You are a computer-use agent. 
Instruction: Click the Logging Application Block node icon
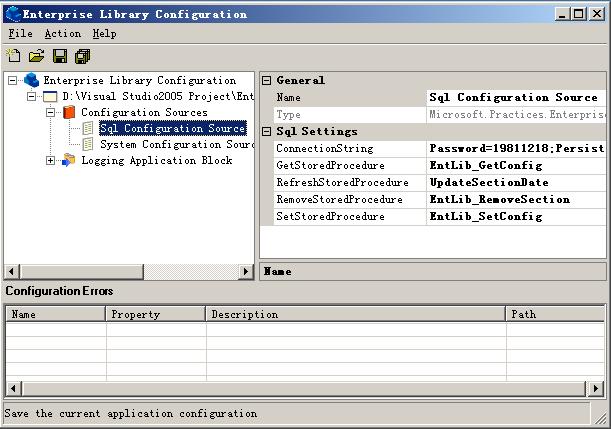pos(69,160)
